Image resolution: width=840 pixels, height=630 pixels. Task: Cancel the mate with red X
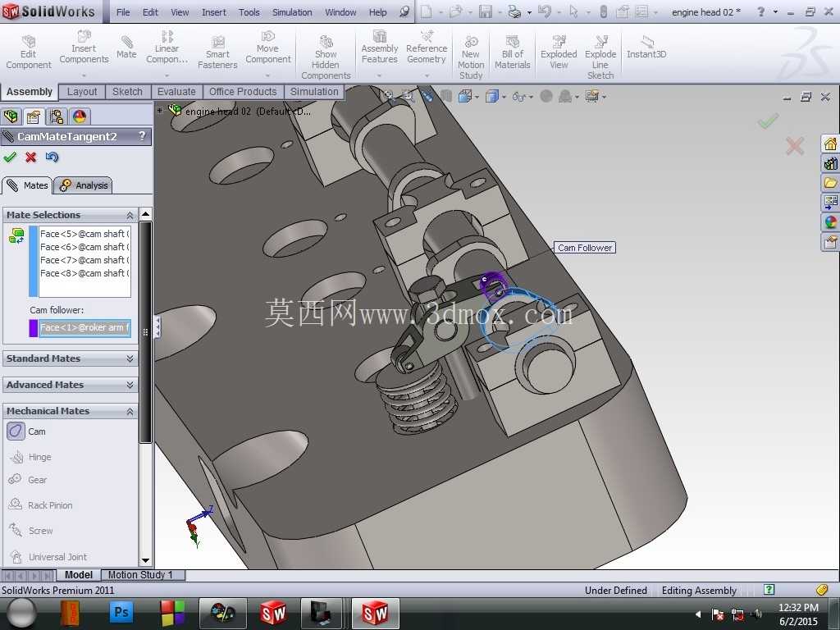coord(31,157)
